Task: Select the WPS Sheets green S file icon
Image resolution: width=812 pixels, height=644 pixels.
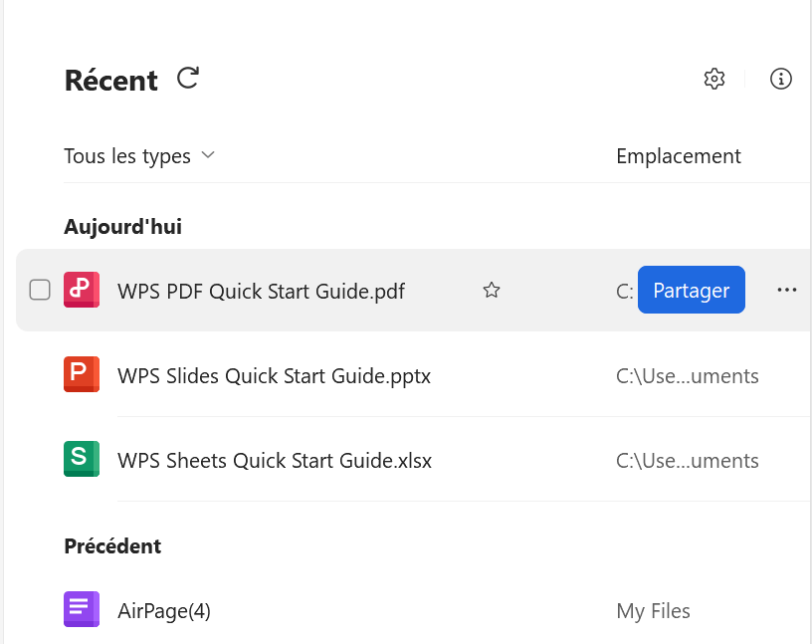Action: tap(81, 460)
